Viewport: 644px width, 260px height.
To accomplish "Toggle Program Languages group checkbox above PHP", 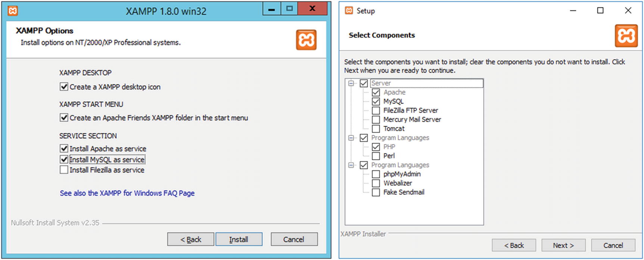I will tap(364, 138).
